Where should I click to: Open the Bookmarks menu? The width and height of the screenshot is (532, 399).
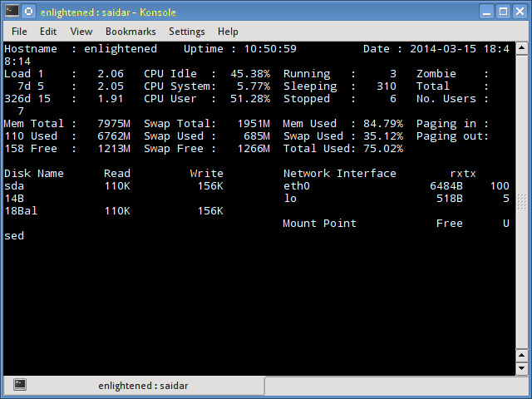[131, 32]
